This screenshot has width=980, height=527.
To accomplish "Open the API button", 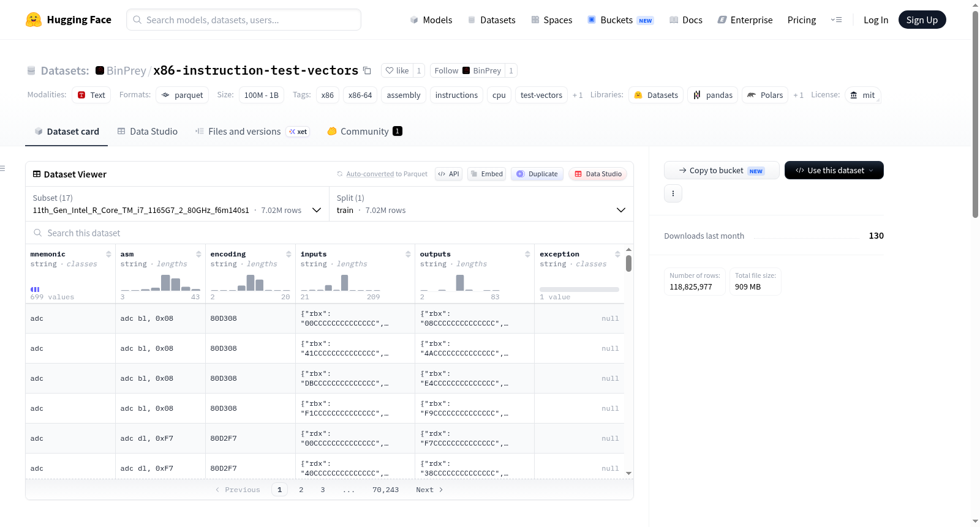I will (448, 174).
